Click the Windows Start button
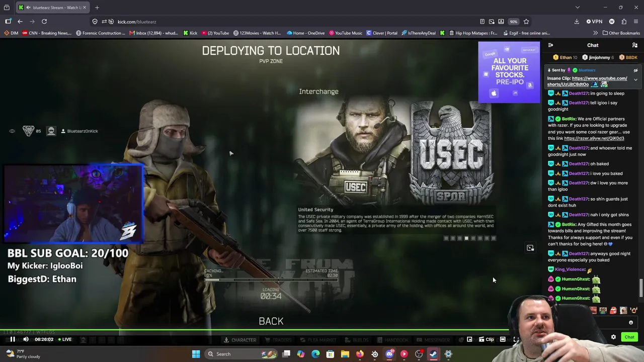This screenshot has width=644, height=362. coord(196,354)
